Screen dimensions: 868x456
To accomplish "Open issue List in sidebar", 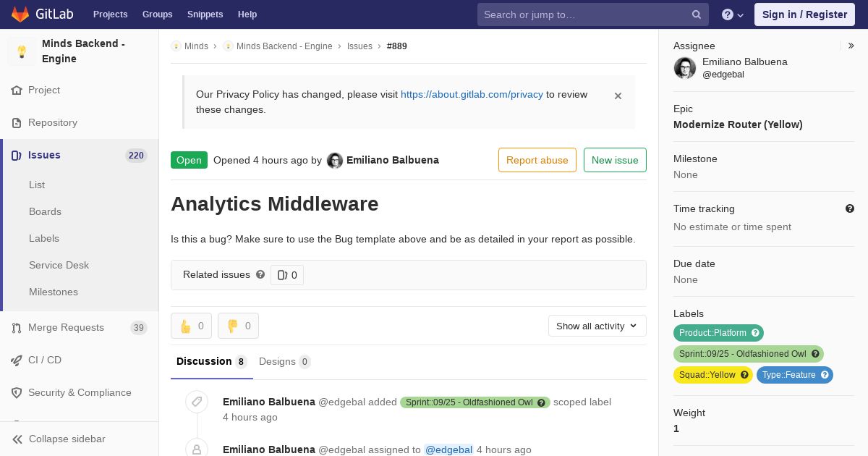I will pos(37,185).
